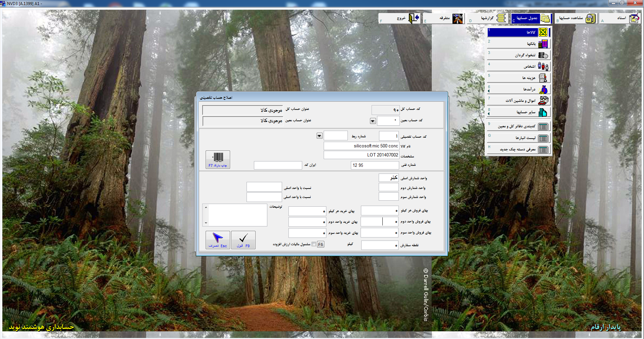The width and height of the screenshot is (644, 339).
Task: Select کالاها (goods) in side menu
Action: [x=519, y=32]
